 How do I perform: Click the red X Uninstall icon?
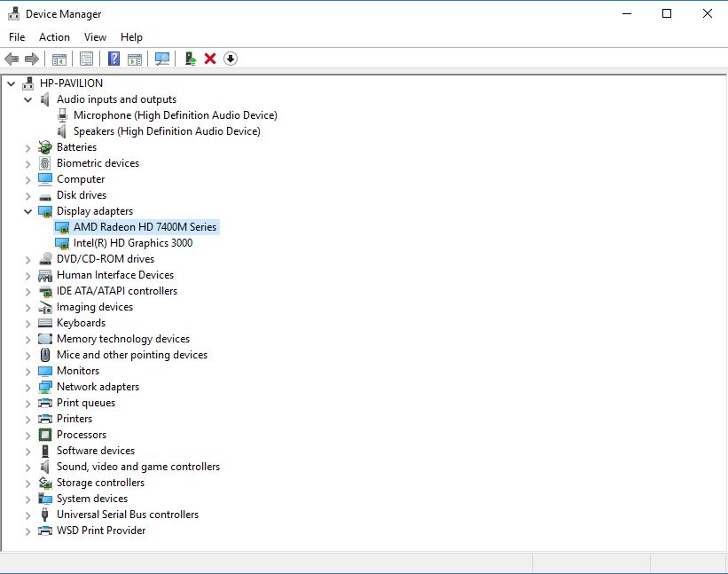pos(210,59)
